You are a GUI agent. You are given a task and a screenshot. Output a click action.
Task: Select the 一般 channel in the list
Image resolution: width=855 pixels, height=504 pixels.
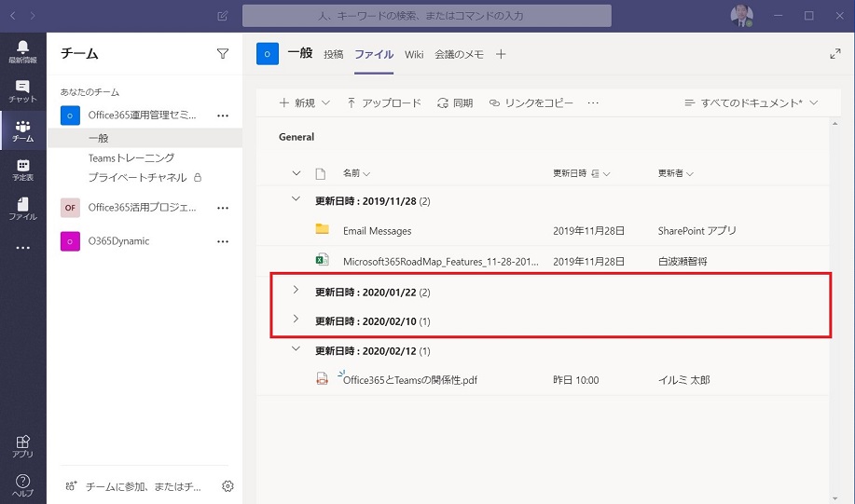(145, 138)
